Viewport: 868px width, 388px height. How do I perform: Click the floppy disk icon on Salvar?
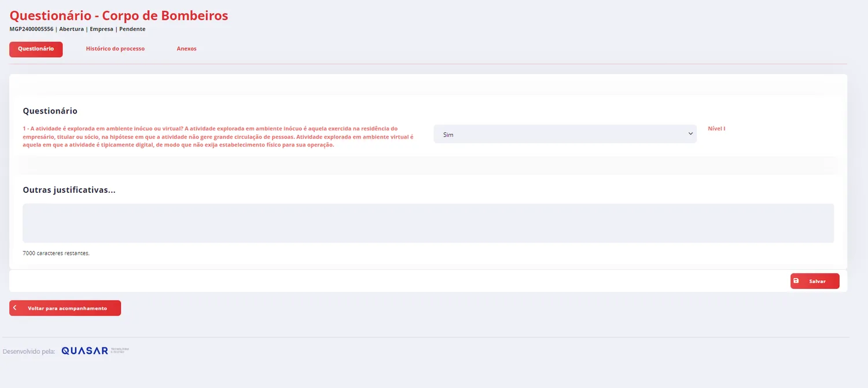pos(796,281)
